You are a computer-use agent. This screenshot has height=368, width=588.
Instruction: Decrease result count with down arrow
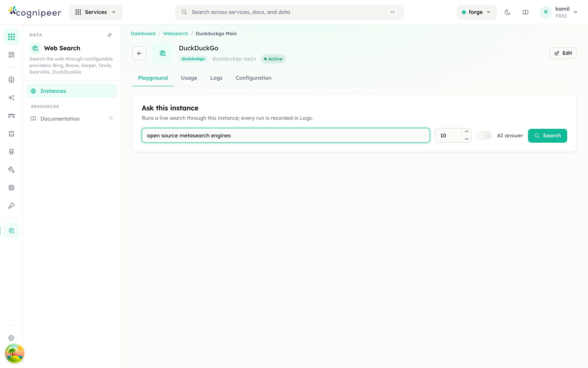[x=467, y=139]
